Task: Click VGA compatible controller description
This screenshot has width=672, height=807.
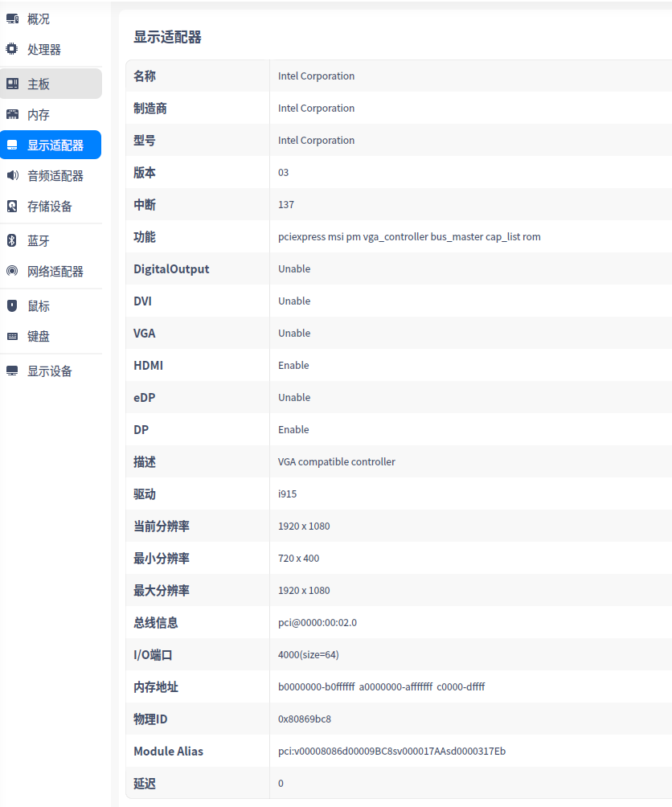Action: pyautogui.click(x=337, y=461)
